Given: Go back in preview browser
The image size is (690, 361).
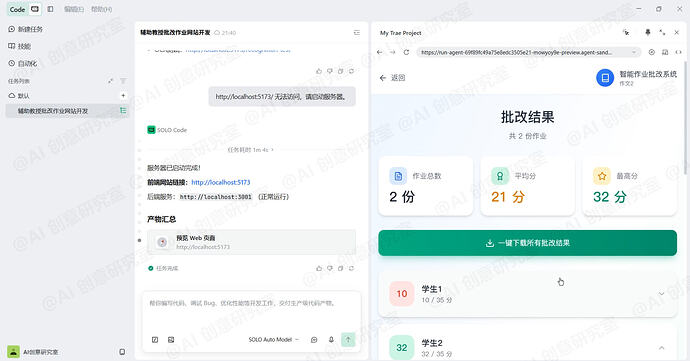Looking at the screenshot, I should coord(380,52).
